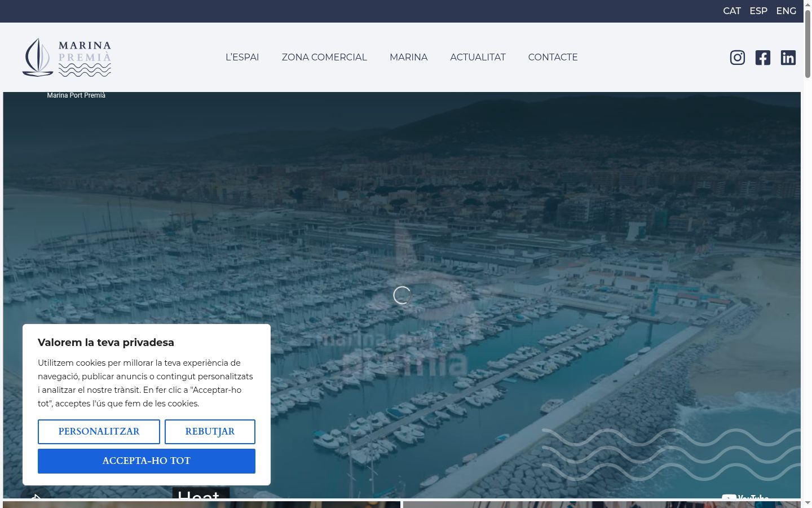Click the Marina Premià sailboat logo

click(x=67, y=57)
